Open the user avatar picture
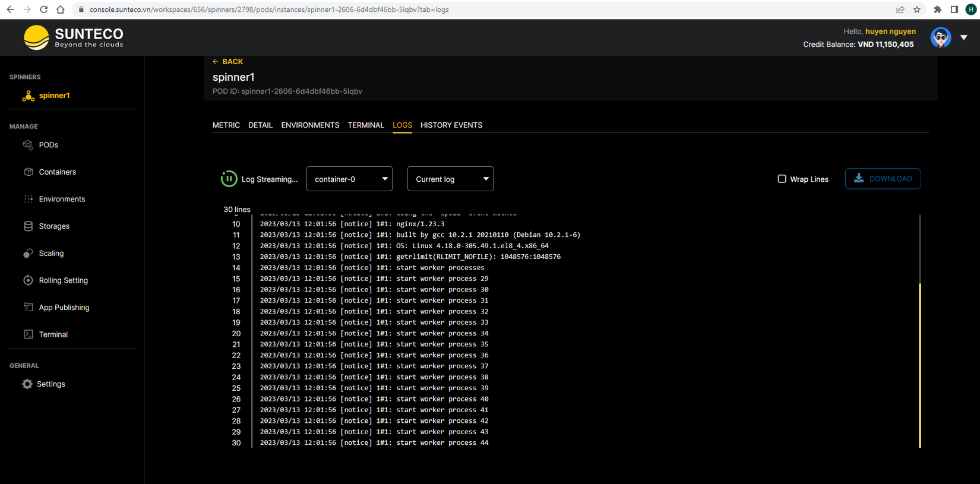Viewport: 980px width, 484px height. [x=941, y=37]
